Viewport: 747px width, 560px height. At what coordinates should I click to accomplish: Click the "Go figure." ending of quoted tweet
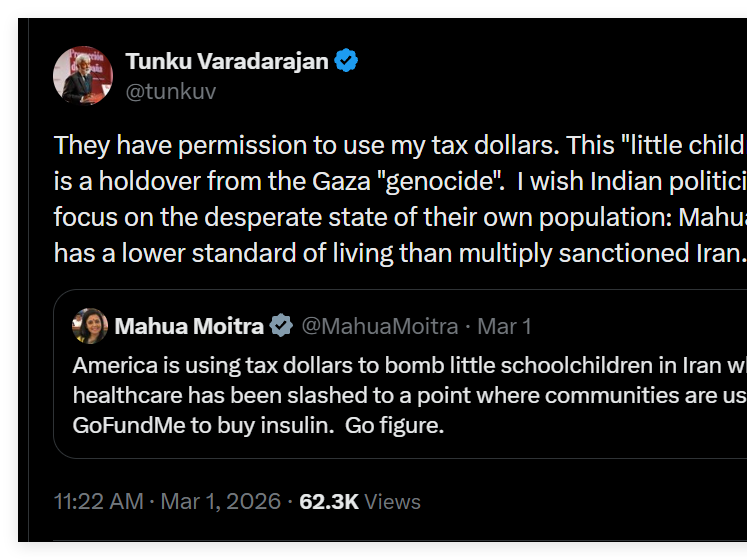[394, 426]
